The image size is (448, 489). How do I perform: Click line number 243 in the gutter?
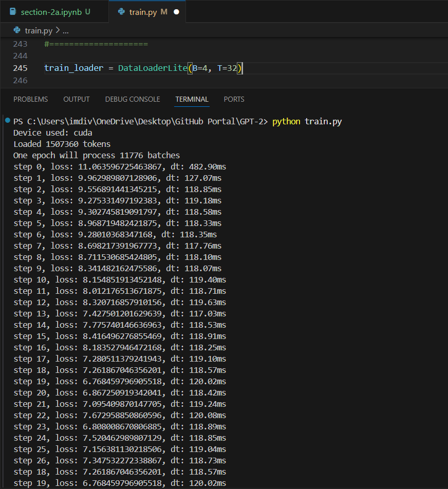click(20, 44)
